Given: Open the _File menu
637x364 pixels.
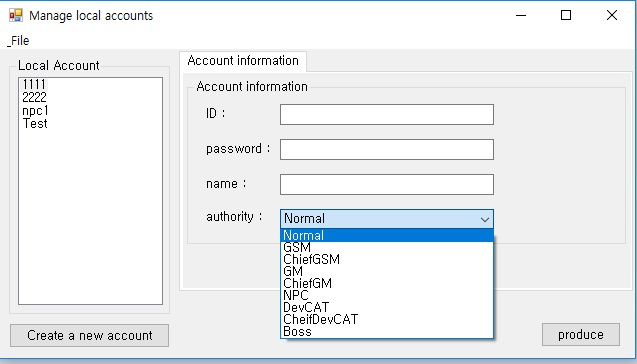Looking at the screenshot, I should (19, 41).
